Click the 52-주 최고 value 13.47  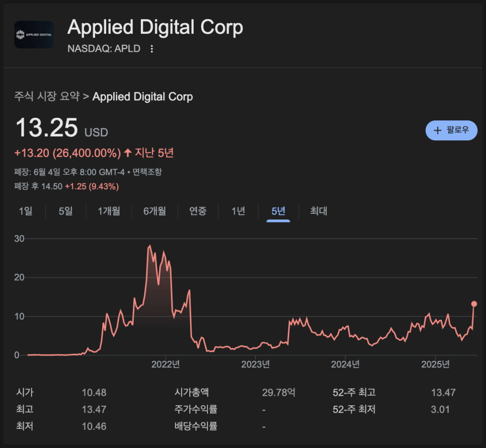pyautogui.click(x=443, y=393)
